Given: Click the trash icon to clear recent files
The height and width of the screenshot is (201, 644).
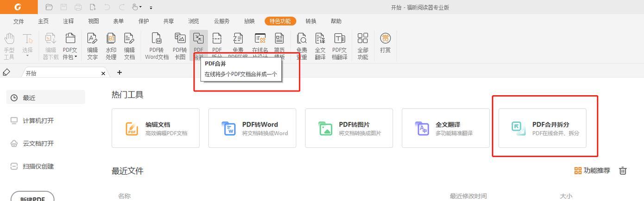Looking at the screenshot, I should [x=623, y=171].
